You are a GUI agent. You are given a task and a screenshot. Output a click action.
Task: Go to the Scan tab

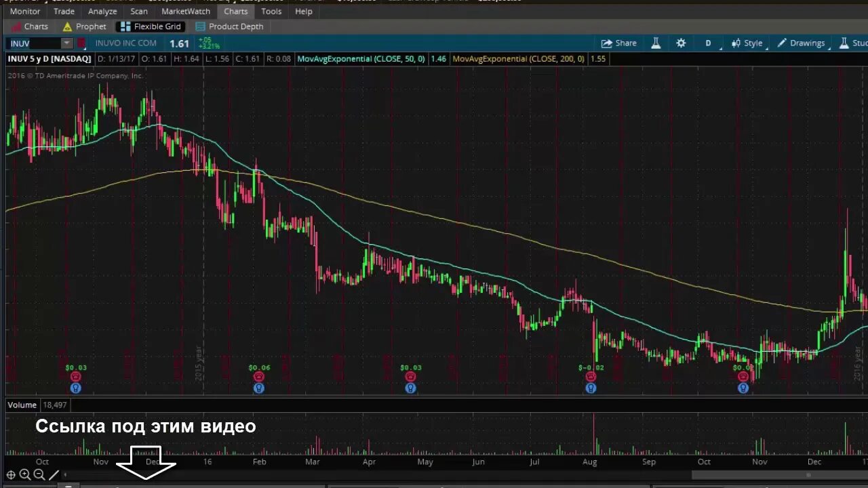139,12
